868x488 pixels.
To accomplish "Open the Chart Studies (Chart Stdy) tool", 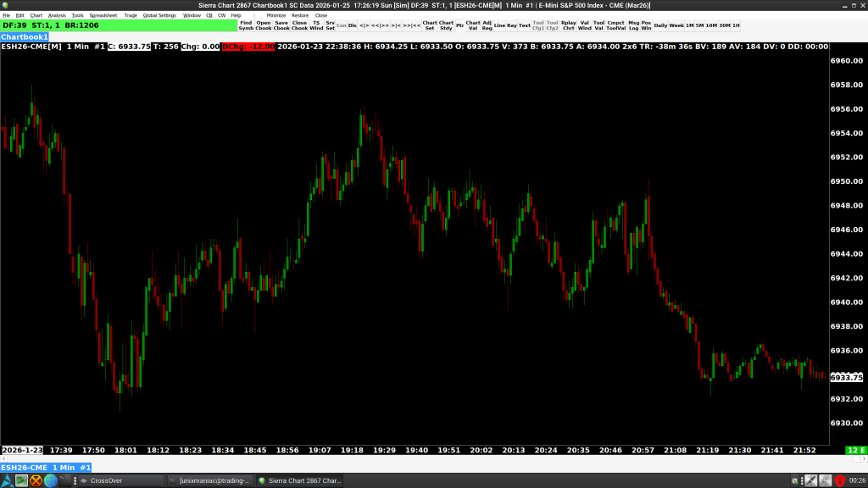I will tap(446, 25).
